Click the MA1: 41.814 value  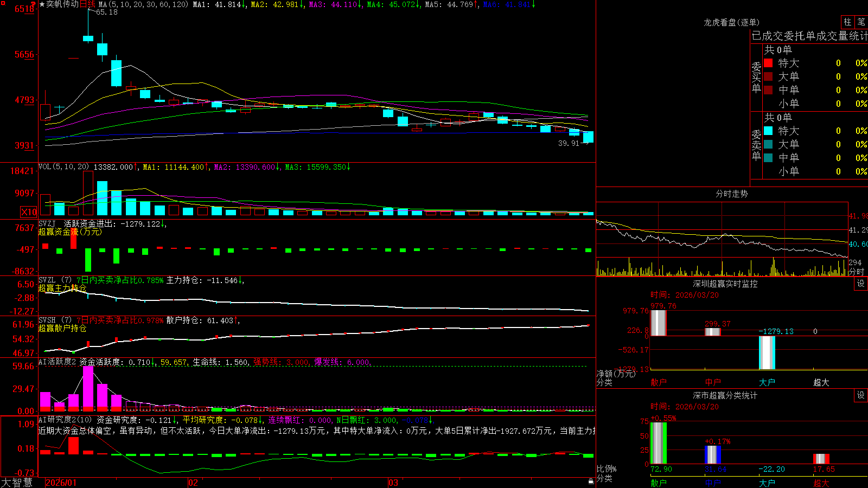tap(219, 4)
